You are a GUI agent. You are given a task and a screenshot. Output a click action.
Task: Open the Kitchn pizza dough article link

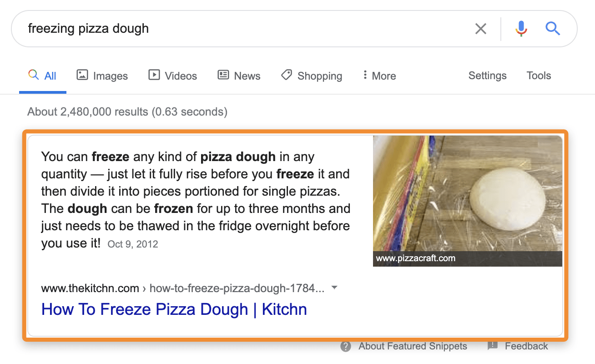[x=174, y=309]
